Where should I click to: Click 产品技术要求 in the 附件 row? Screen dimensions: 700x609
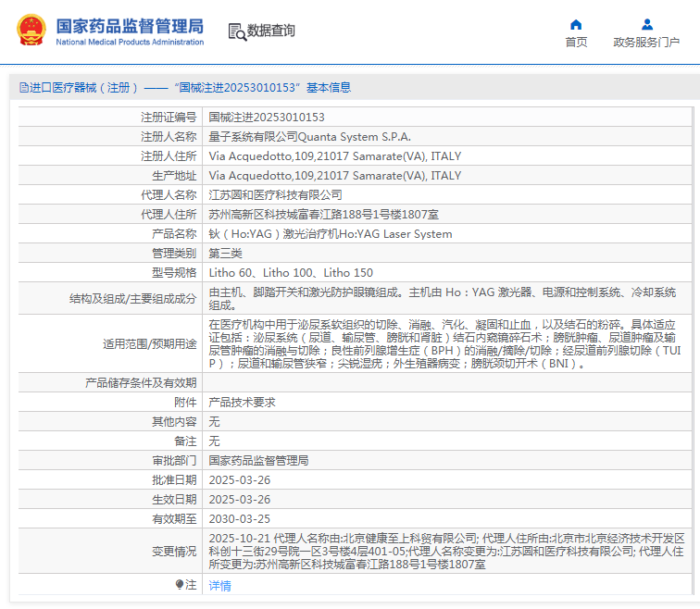click(x=242, y=403)
